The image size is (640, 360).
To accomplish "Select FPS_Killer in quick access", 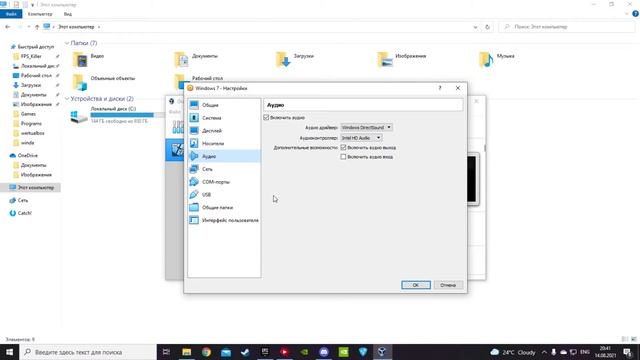I will pyautogui.click(x=31, y=56).
